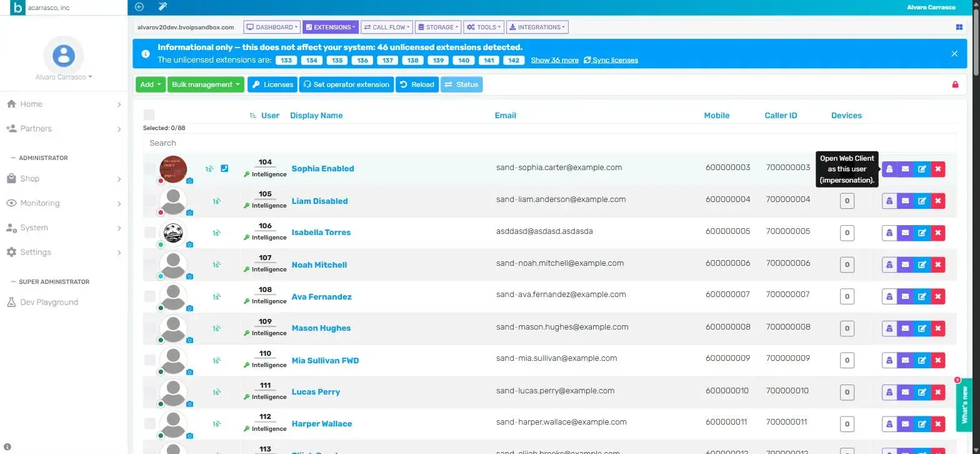Open the STORAGE menu
Screen dimensions: 980x454
coord(437,28)
